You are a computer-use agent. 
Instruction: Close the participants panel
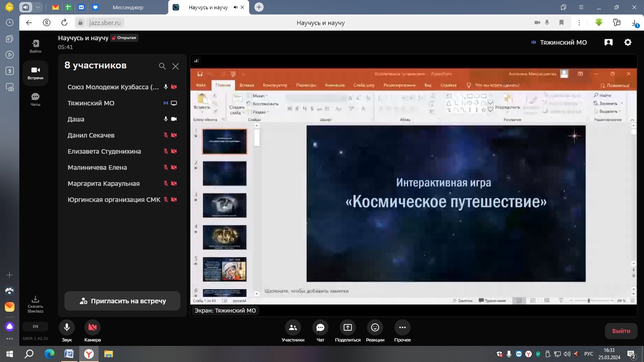tap(176, 66)
